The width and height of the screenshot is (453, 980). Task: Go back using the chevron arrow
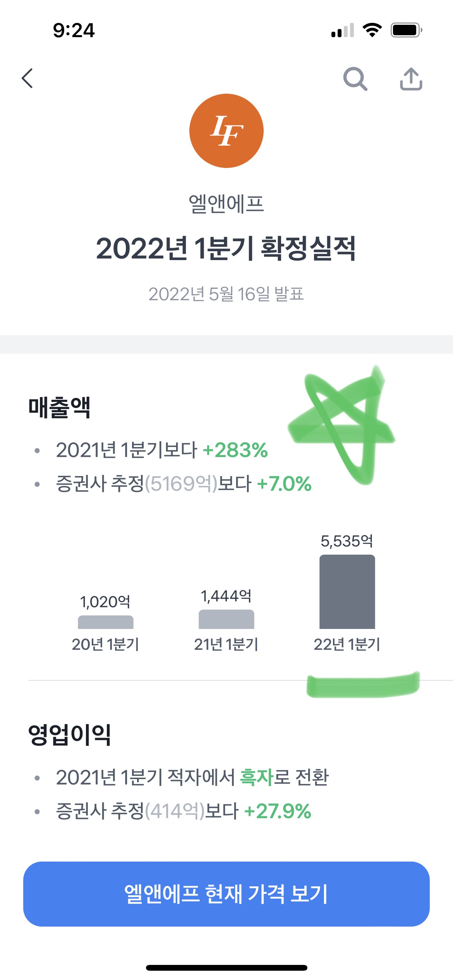pos(27,78)
